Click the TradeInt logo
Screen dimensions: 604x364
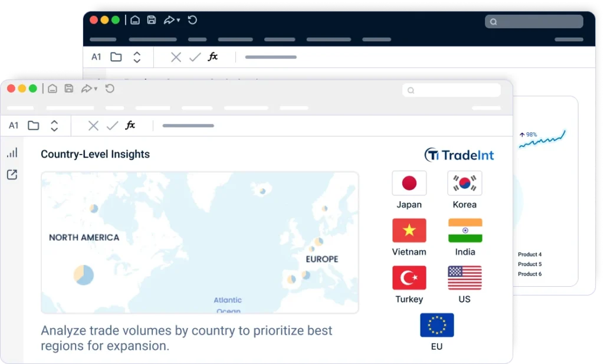pos(459,155)
